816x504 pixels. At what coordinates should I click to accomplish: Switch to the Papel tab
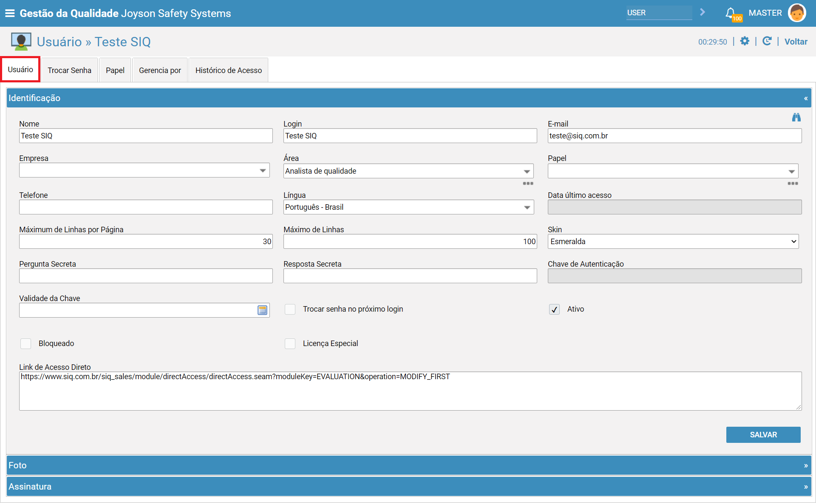pos(115,70)
